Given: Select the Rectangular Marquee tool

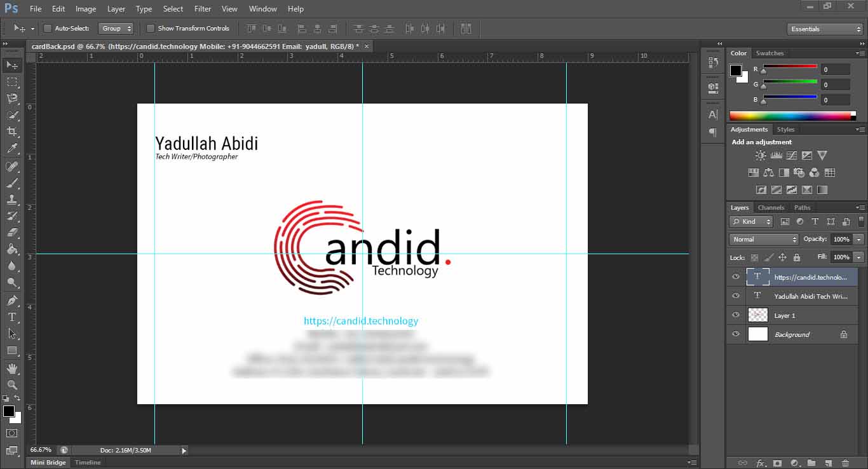Looking at the screenshot, I should 12,82.
